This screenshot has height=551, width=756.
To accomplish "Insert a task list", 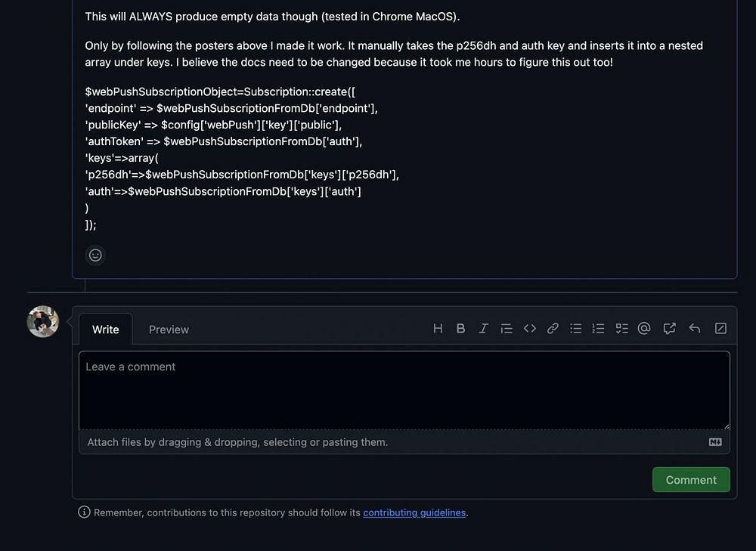I will point(621,329).
